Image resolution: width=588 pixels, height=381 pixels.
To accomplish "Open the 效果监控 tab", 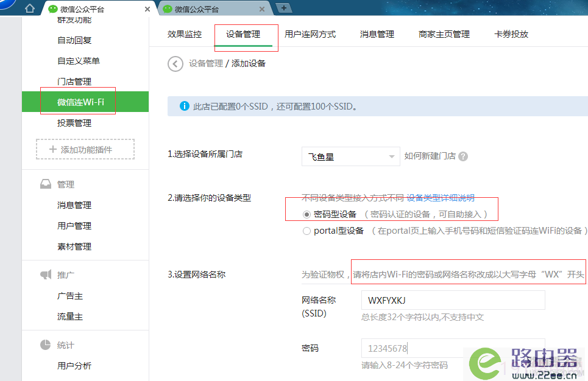I will (185, 34).
